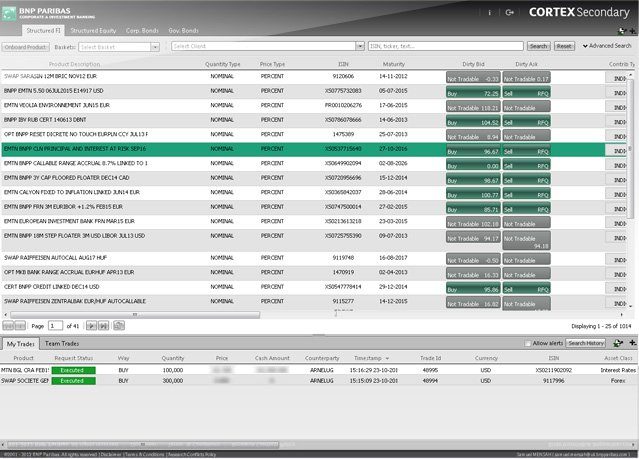Click the export icon above Advanced Search
639x459 pixels.
point(622,31)
